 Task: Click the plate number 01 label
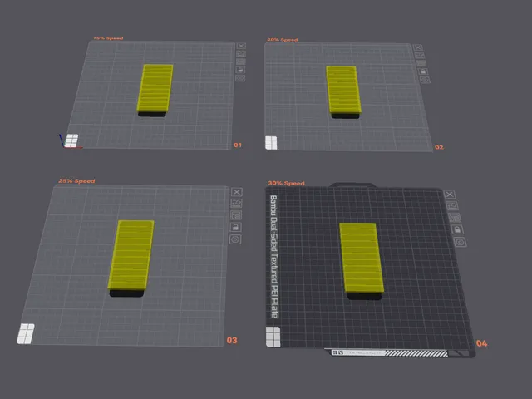[238, 145]
